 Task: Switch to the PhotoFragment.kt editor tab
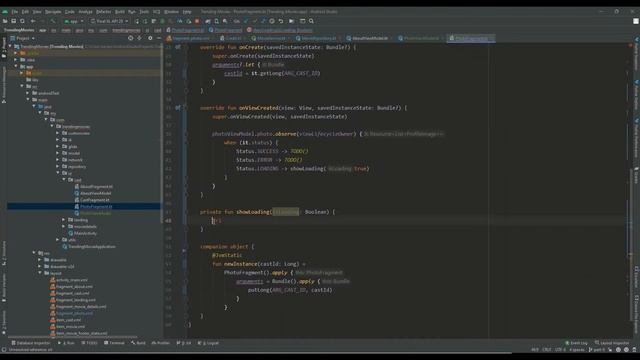471,38
